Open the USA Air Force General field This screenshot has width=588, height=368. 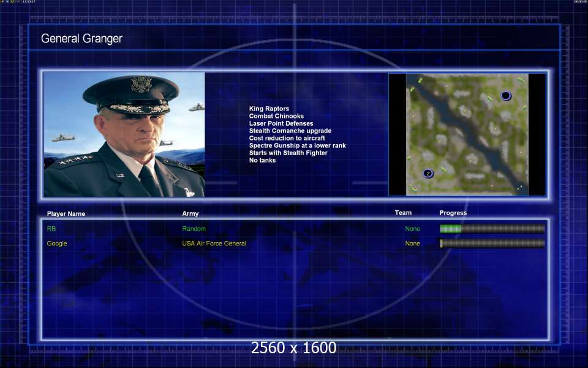[x=214, y=243]
